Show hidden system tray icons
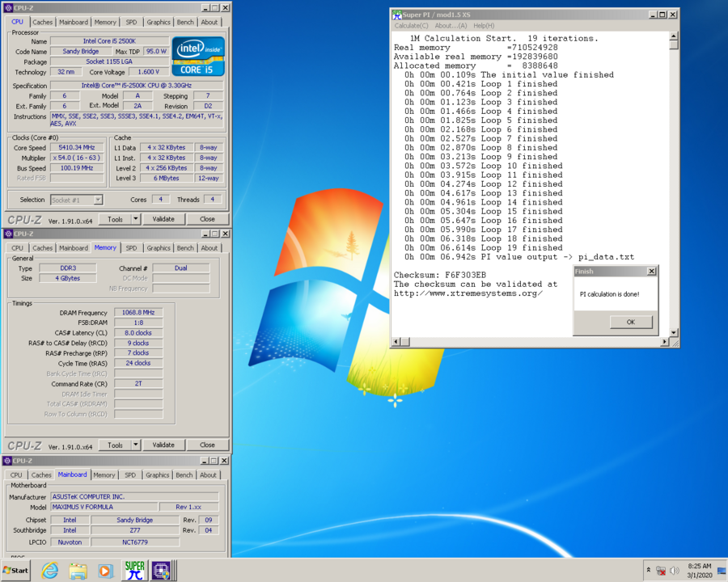 648,570
